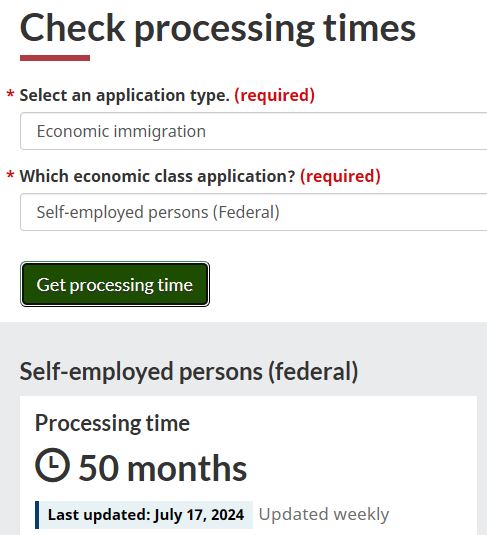Click the red asterisk before Select an application type
The width and height of the screenshot is (487, 535).
pos(11,94)
